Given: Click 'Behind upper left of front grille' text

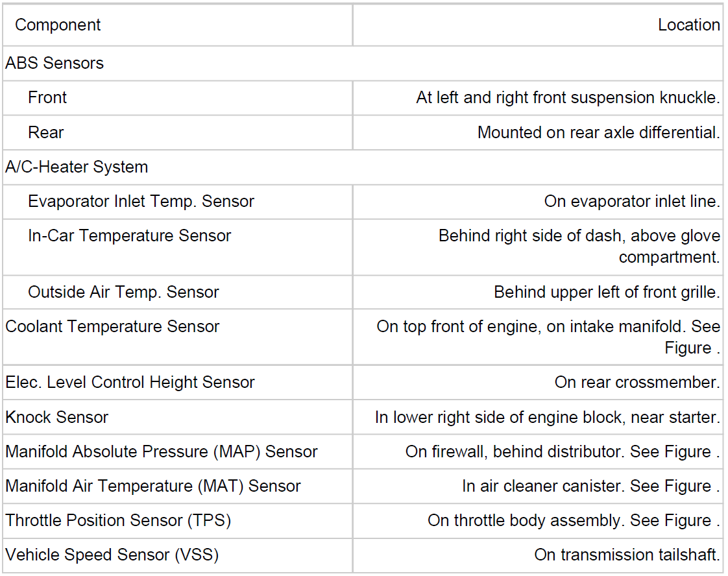Looking at the screenshot, I should (x=607, y=293).
